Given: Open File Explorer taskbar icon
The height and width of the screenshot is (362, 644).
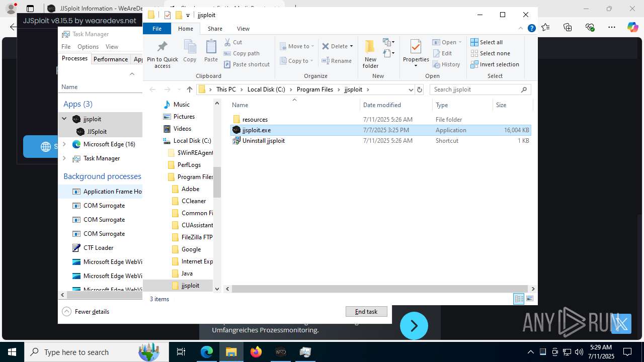Looking at the screenshot, I should coord(231,352).
